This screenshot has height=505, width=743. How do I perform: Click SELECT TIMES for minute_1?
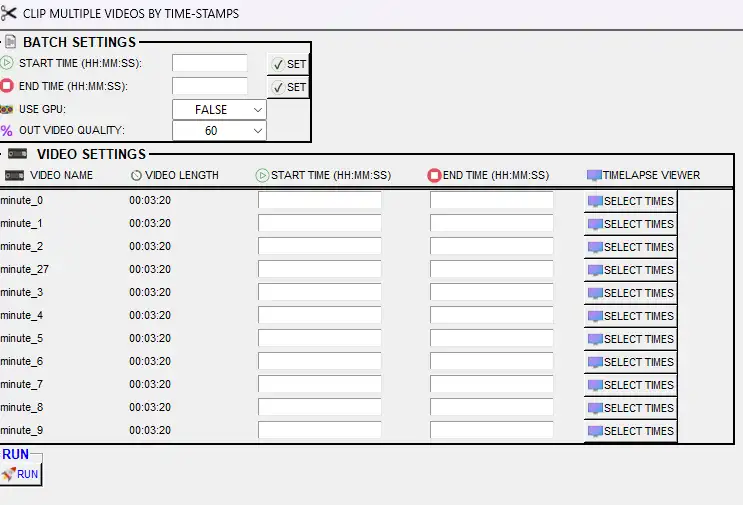click(x=631, y=224)
